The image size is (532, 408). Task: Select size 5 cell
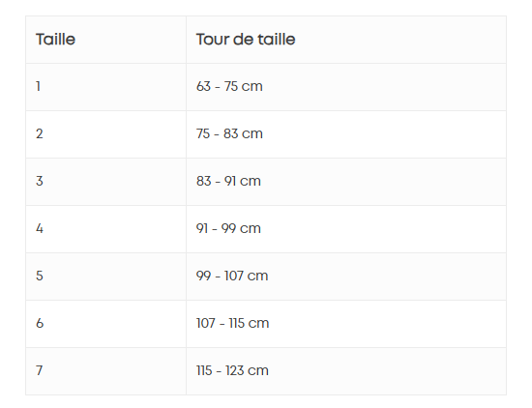point(105,277)
